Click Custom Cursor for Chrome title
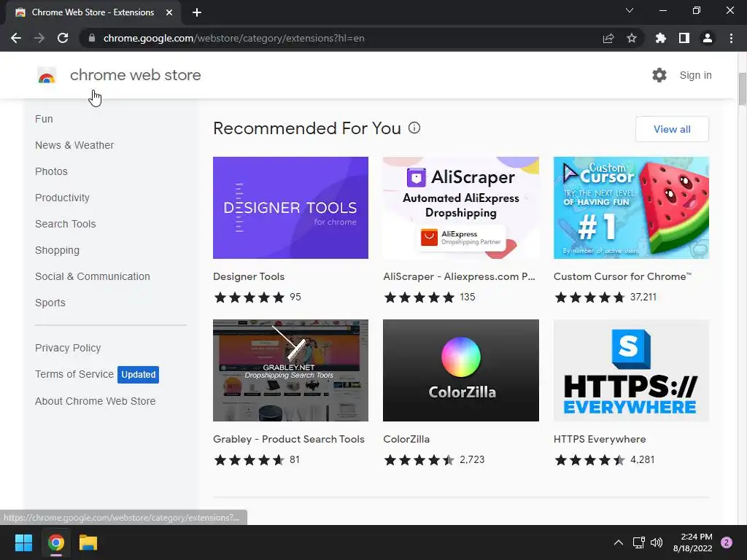The image size is (747, 560). point(623,276)
